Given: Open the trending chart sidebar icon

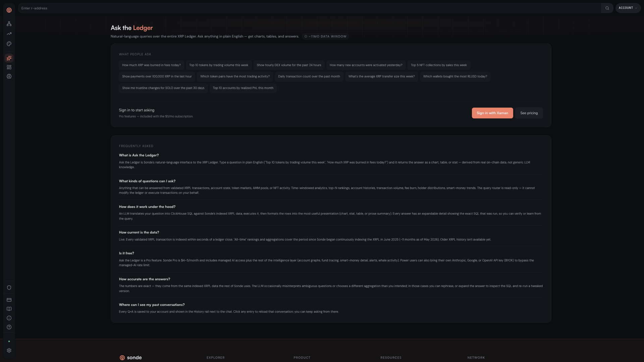Looking at the screenshot, I should click(x=9, y=34).
